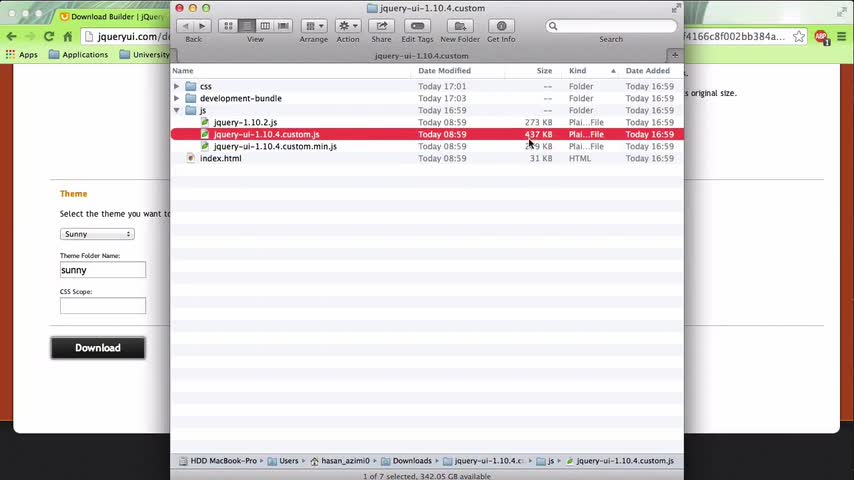The height and width of the screenshot is (480, 854).
Task: Click hasan_azimi0 in the path bar
Action: [x=340, y=461]
